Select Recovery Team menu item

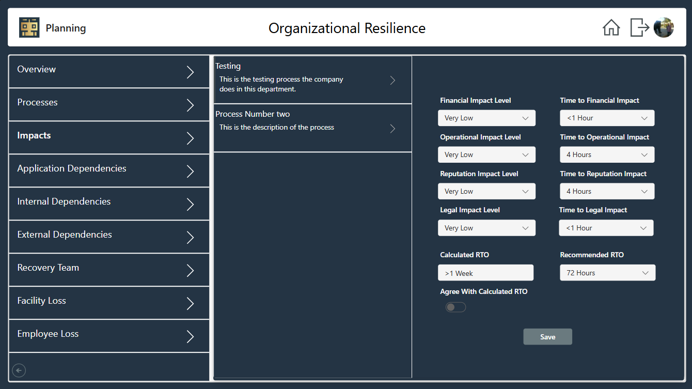109,269
